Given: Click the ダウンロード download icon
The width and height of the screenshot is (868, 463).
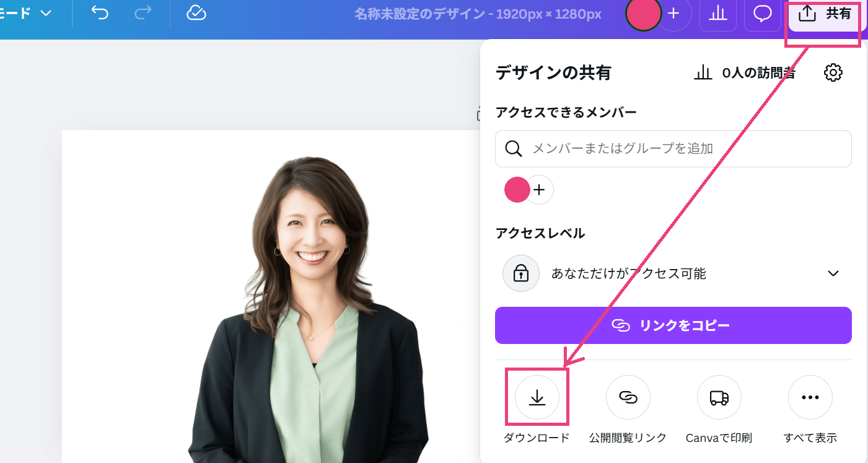Looking at the screenshot, I should [x=537, y=397].
